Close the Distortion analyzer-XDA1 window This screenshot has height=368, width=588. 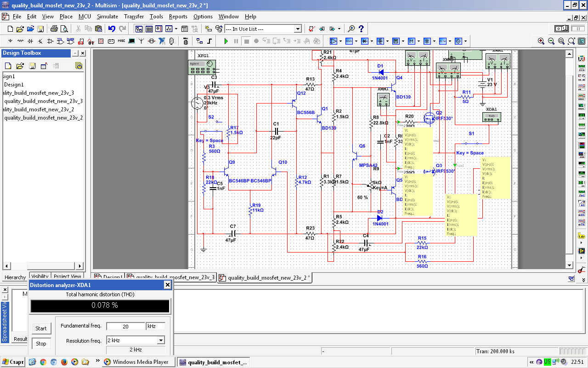click(x=167, y=285)
